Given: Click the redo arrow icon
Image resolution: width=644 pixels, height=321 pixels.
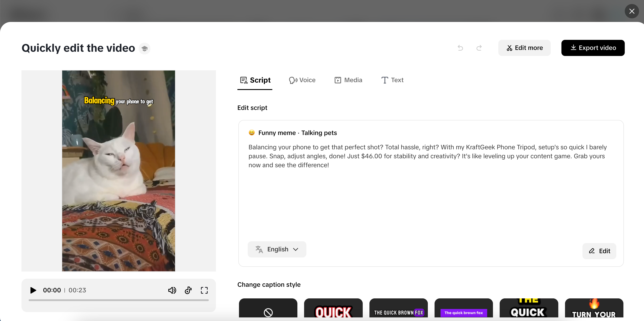Looking at the screenshot, I should pos(479,48).
